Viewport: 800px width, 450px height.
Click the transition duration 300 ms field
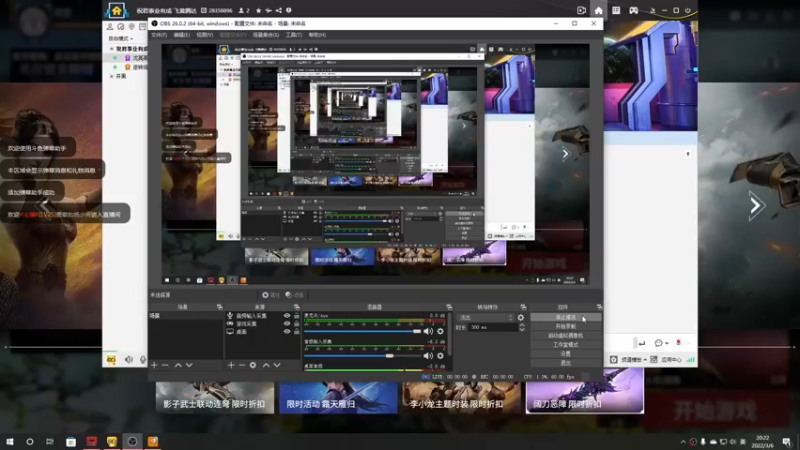pyautogui.click(x=493, y=328)
